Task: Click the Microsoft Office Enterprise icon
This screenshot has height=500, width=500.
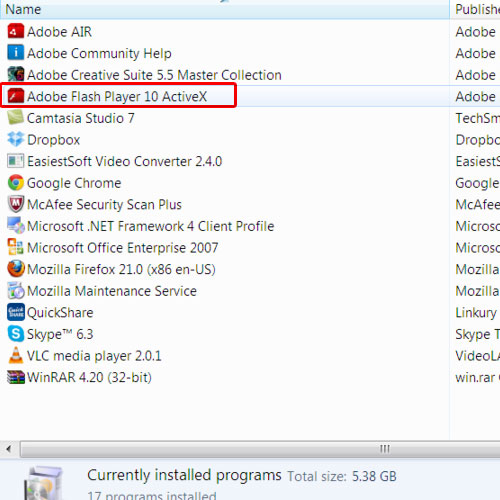Action: tap(16, 247)
